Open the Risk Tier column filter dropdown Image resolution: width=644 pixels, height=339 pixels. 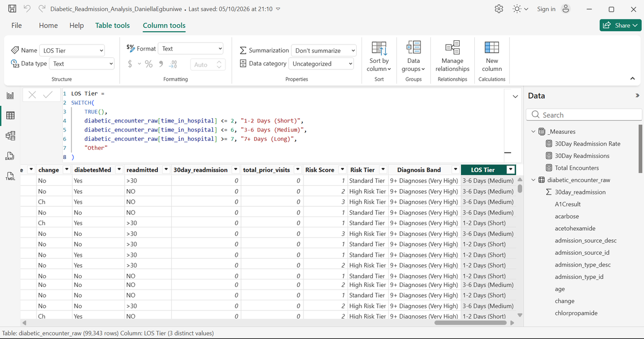pos(383,170)
